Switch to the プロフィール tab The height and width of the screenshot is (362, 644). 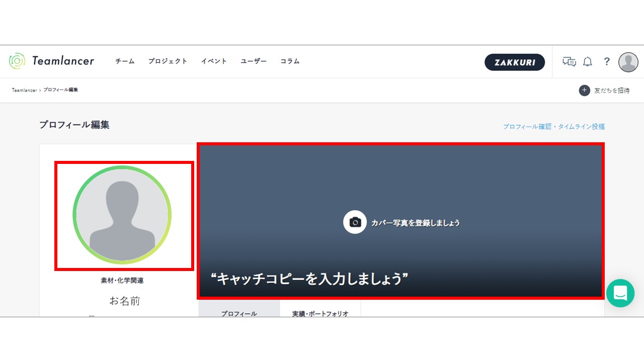pyautogui.click(x=239, y=313)
